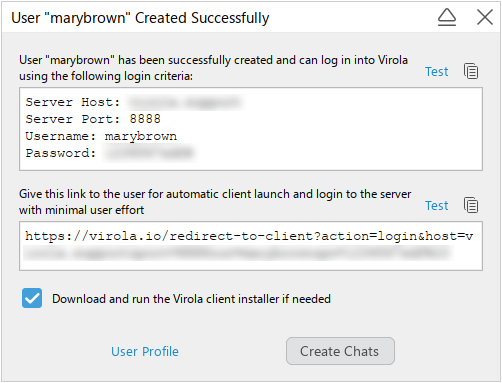Select the Server Port: 8888 line
The height and width of the screenshot is (383, 502).
(93, 119)
